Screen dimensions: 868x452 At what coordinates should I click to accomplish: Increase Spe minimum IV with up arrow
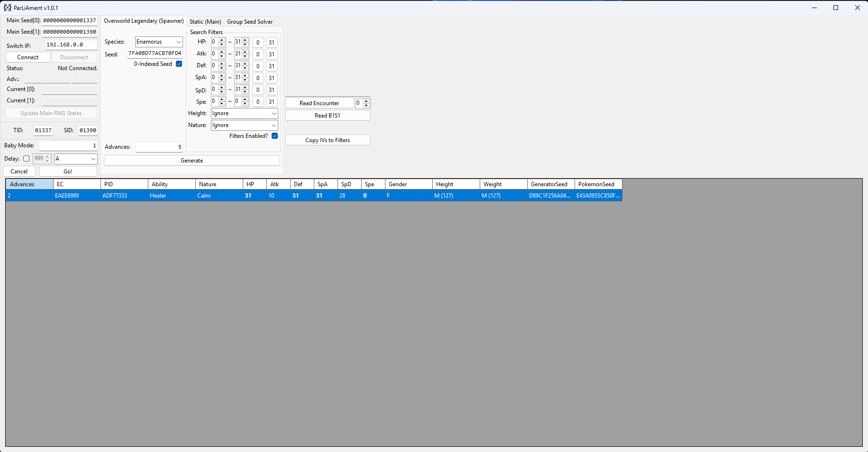(x=222, y=99)
